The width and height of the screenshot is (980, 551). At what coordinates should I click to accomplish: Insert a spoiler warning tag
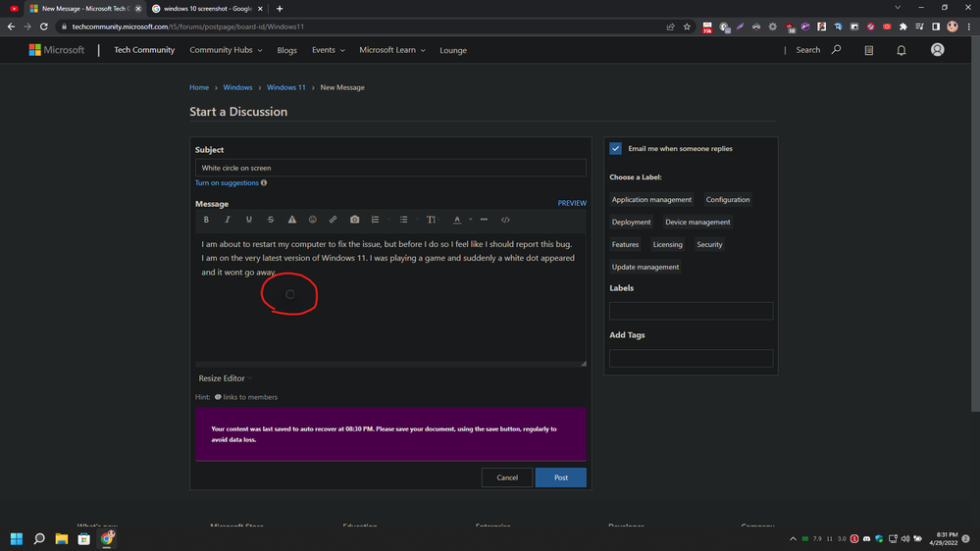point(292,220)
